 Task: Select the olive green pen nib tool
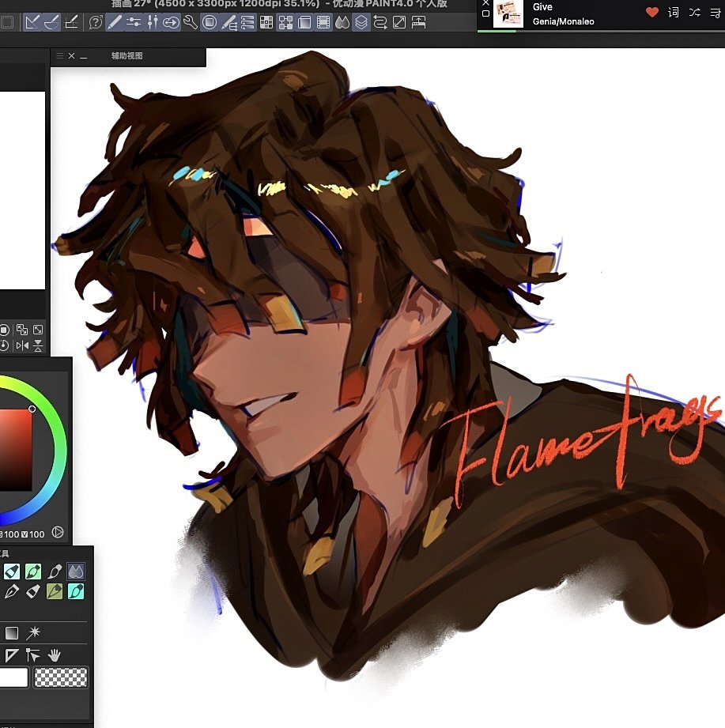[x=55, y=591]
